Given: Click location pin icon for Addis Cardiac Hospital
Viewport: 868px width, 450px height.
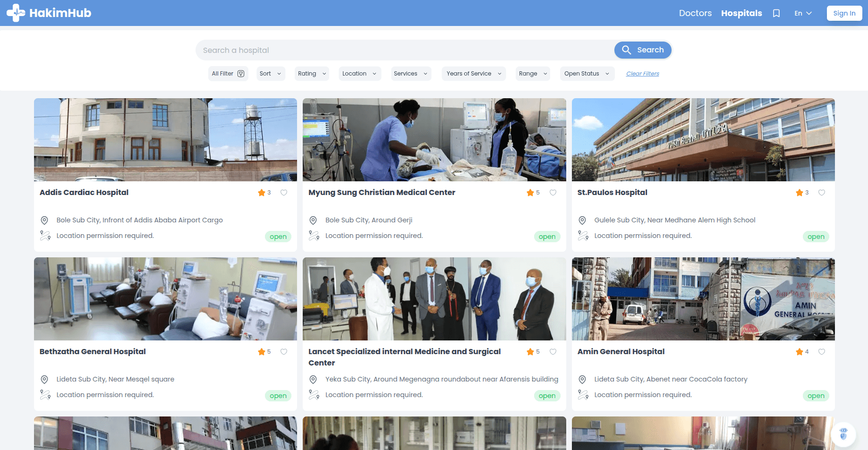Looking at the screenshot, I should click(44, 221).
